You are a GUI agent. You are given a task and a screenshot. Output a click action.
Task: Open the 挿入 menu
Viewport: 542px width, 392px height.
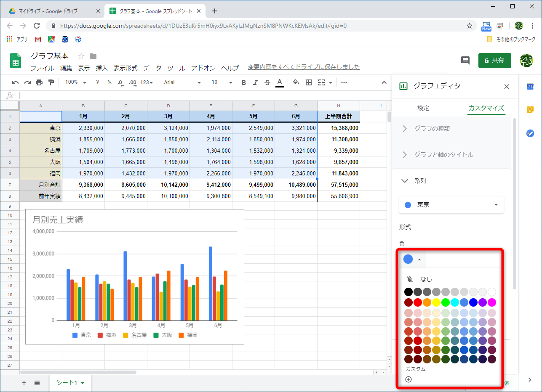tap(102, 68)
